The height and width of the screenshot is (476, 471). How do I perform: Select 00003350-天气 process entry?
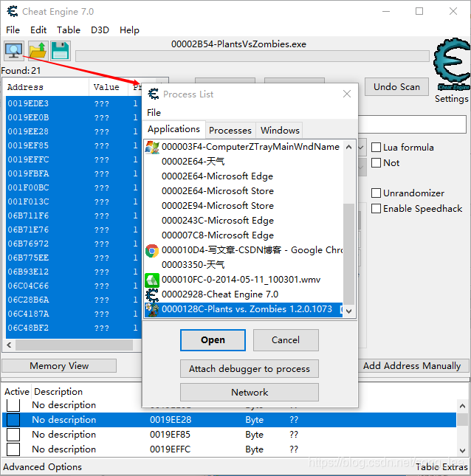pyautogui.click(x=244, y=265)
